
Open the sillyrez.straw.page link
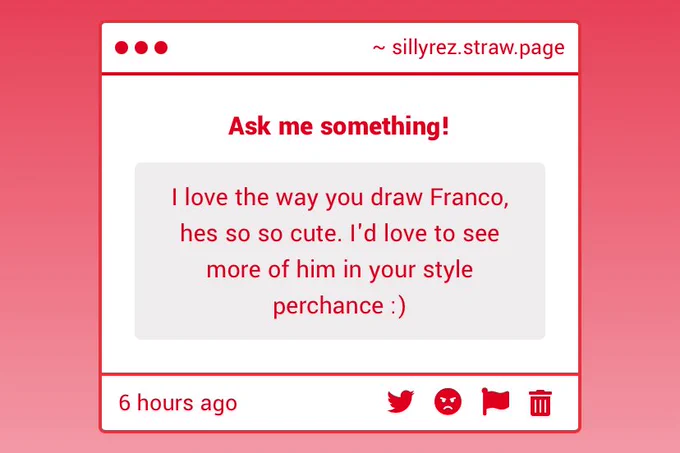(478, 48)
